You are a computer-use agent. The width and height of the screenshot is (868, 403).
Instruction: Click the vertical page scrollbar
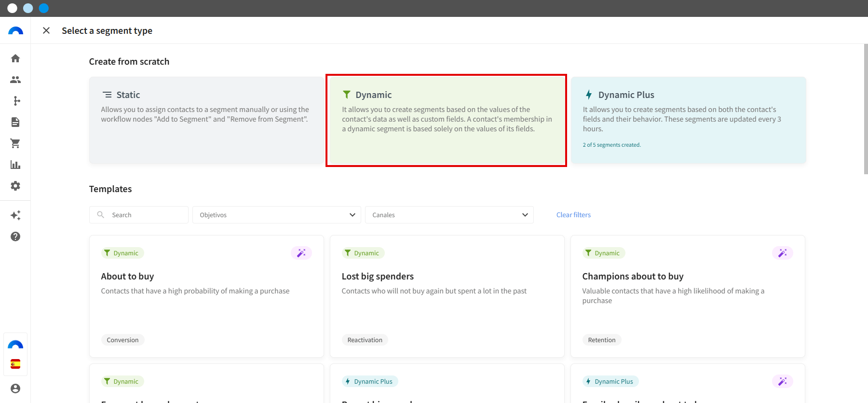(866, 109)
